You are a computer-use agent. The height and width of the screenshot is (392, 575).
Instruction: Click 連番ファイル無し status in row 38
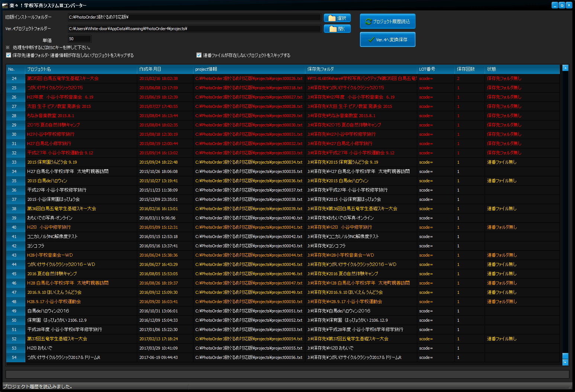click(x=502, y=209)
